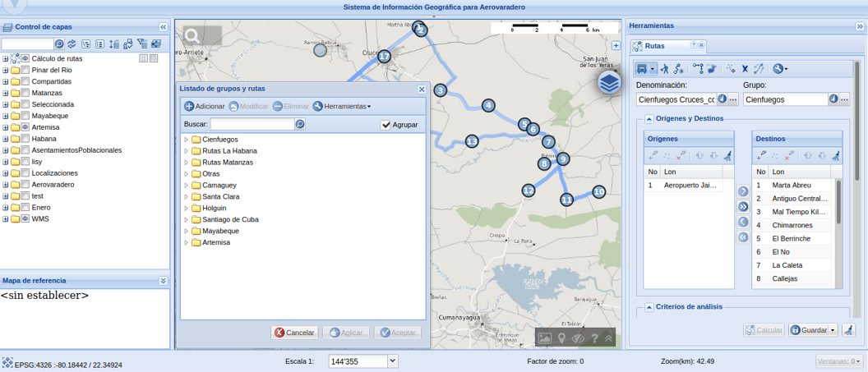This screenshot has height=372, width=868.
Task: Click the crossed-eye hide icon on map toolbar
Action: (579, 338)
